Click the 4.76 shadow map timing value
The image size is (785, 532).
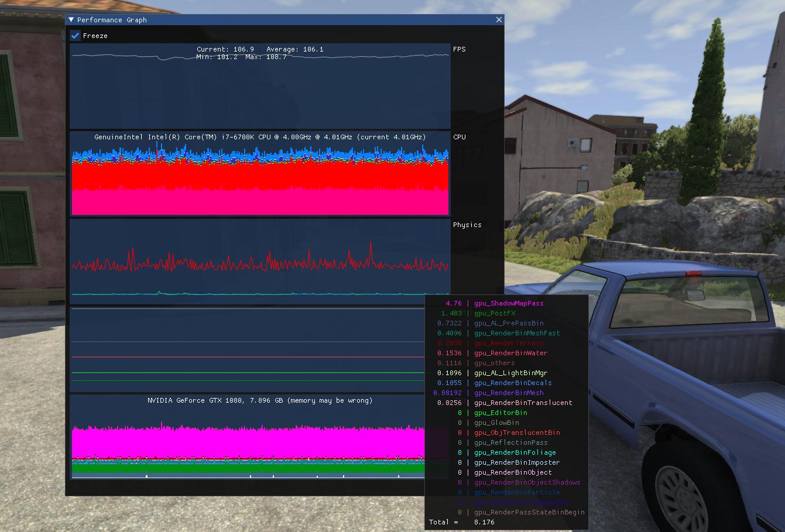point(454,303)
